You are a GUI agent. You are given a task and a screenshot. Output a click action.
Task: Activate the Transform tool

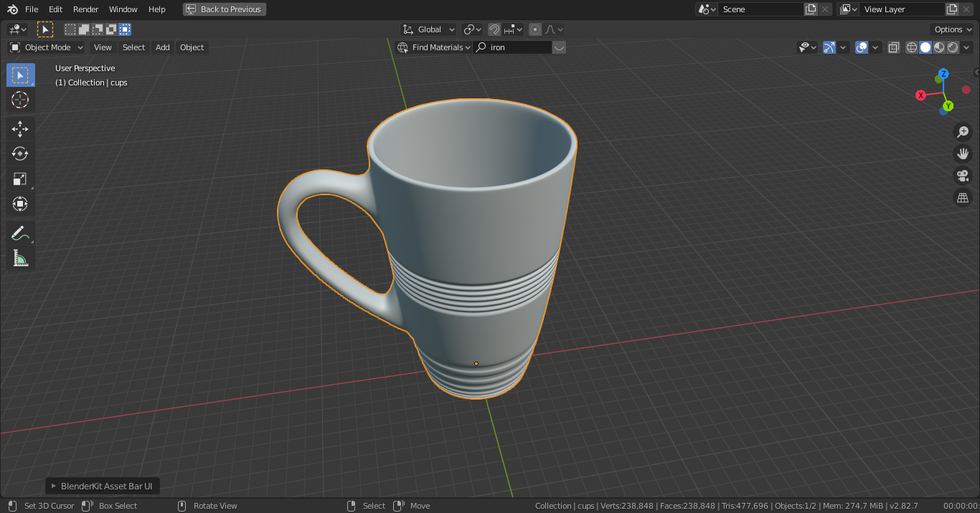[20, 203]
